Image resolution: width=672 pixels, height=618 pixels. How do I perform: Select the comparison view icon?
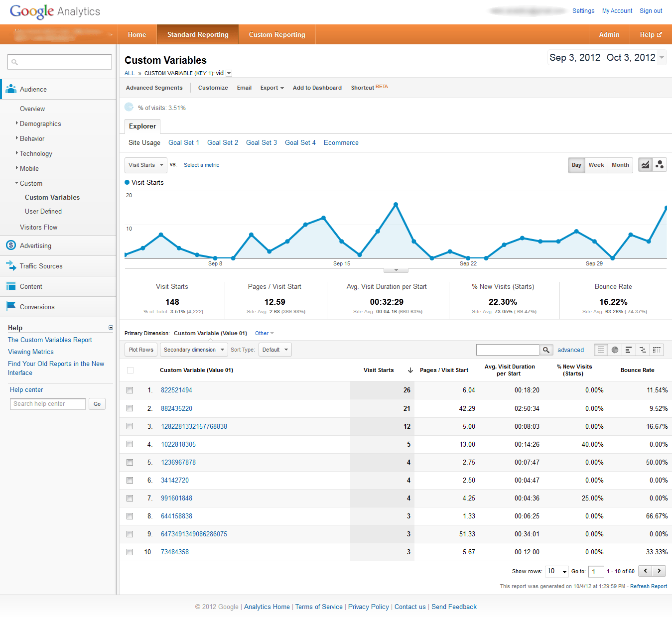click(643, 350)
